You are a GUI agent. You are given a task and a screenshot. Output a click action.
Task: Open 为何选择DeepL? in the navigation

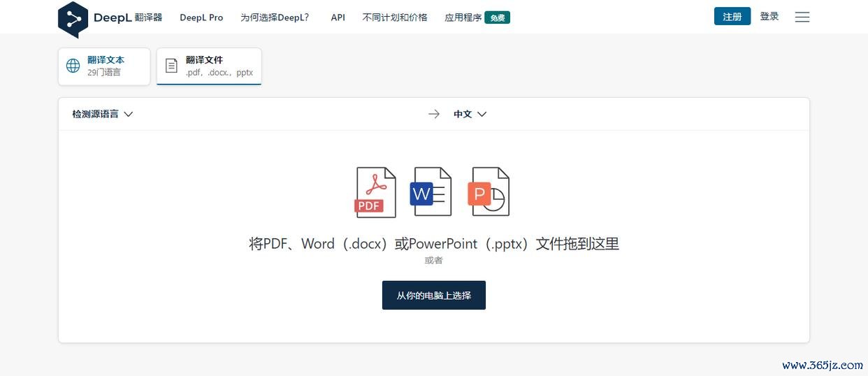click(x=275, y=17)
